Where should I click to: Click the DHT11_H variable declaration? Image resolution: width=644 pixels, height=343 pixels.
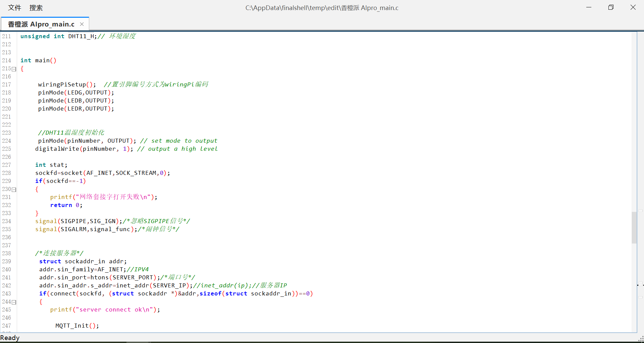(82, 36)
